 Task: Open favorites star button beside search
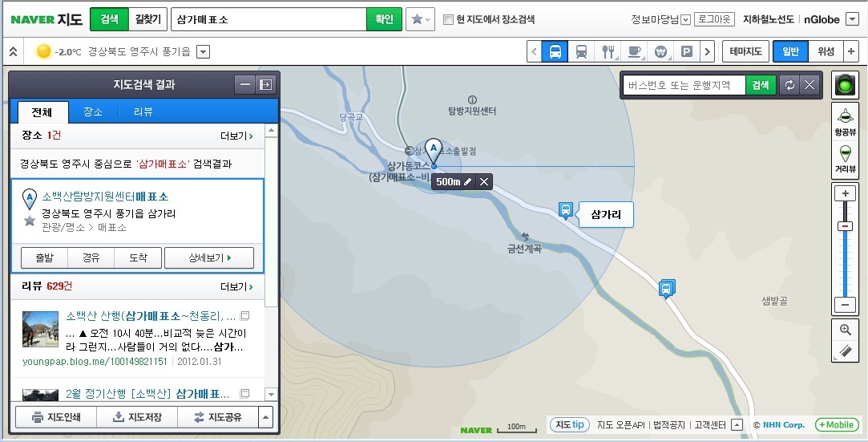(x=420, y=19)
